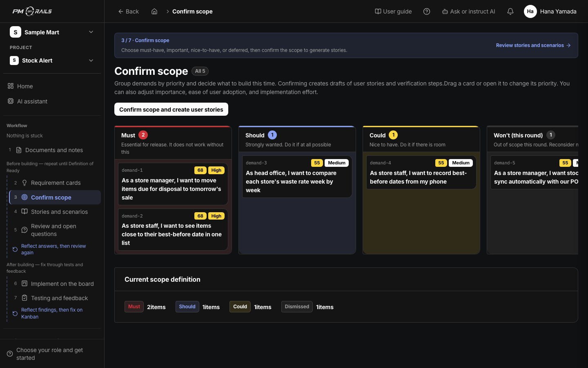Open Review and open questions step
The width and height of the screenshot is (588, 368).
pos(55,230)
